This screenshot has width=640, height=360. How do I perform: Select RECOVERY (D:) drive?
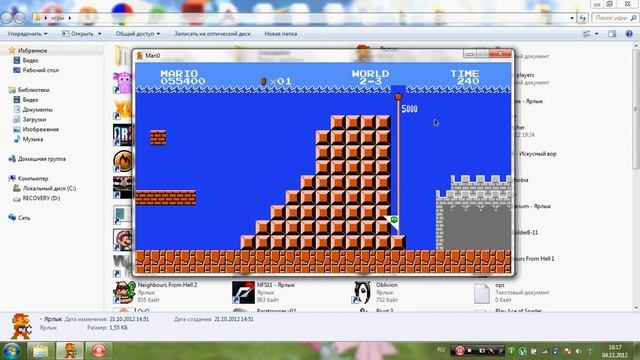point(41,198)
